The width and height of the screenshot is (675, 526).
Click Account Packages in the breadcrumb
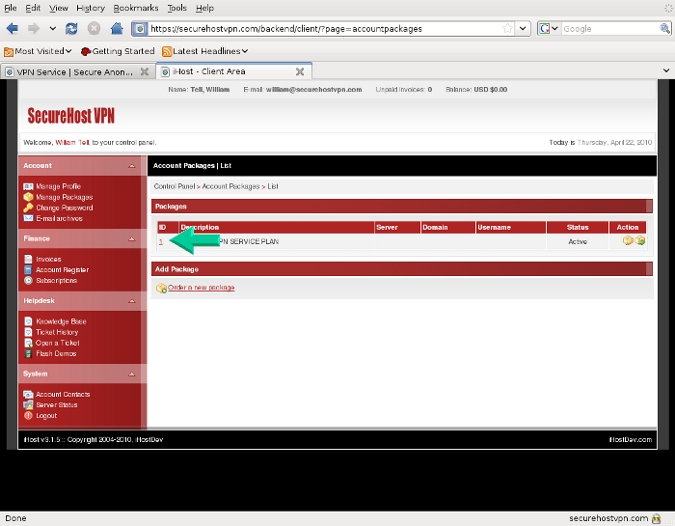(231, 186)
